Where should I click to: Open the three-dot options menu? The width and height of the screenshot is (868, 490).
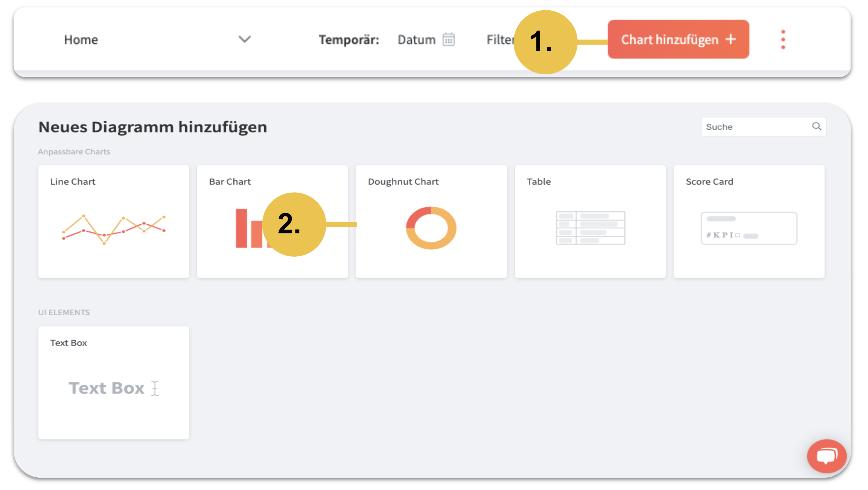pos(783,39)
